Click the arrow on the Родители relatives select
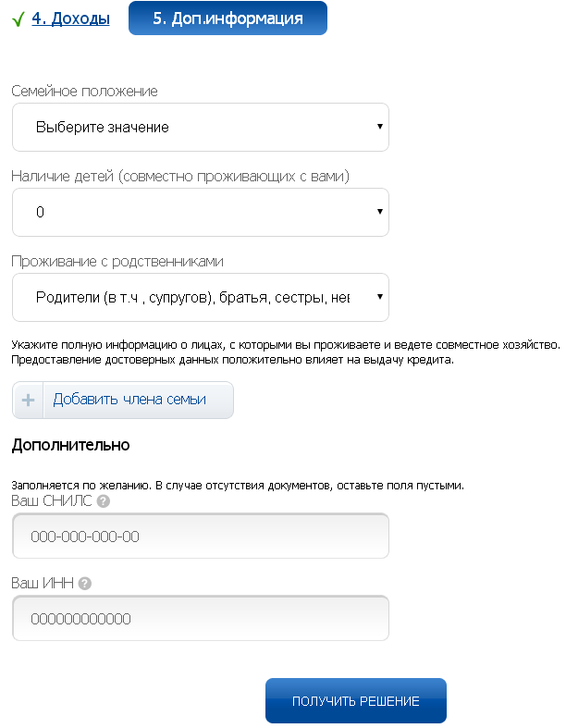The width and height of the screenshot is (566, 728). pos(380,297)
